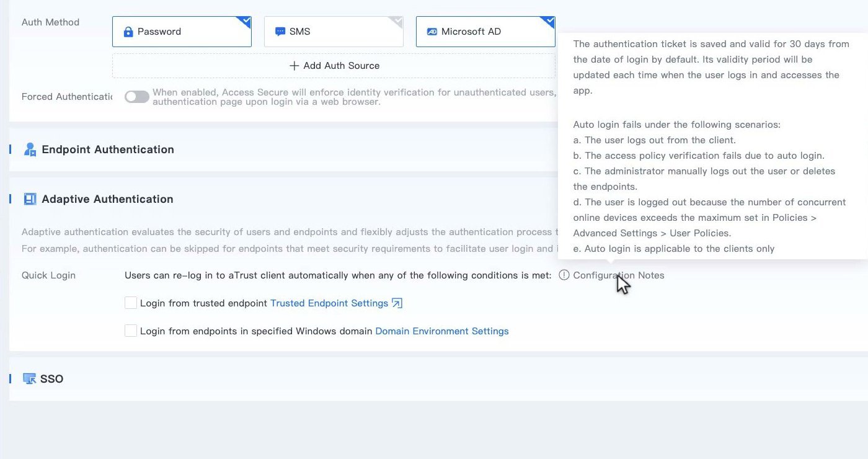Click the message bubble icon beside SMS
This screenshot has width=868, height=459.
280,32
